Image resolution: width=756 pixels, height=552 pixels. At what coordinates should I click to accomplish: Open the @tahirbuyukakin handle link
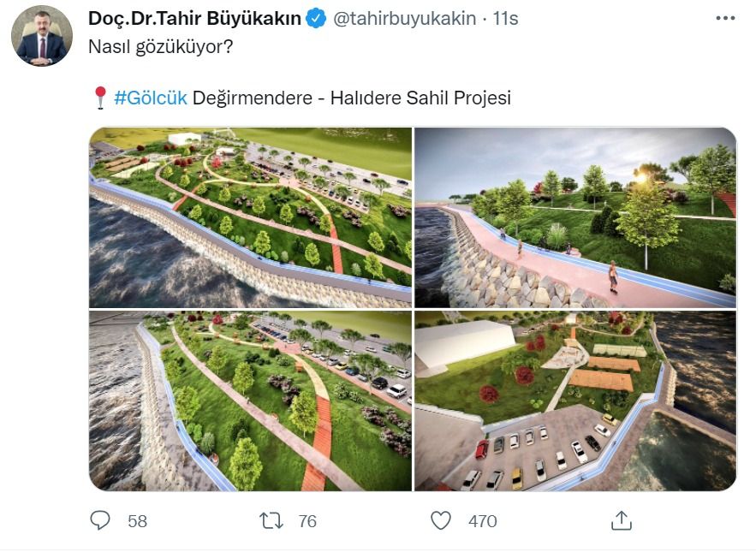point(404,19)
